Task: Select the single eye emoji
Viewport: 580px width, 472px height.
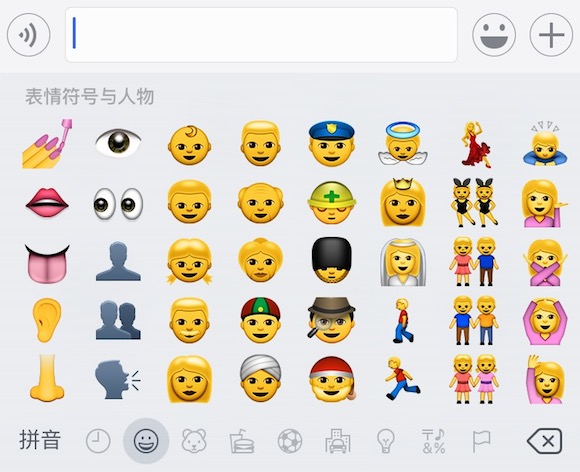Action: click(x=118, y=143)
